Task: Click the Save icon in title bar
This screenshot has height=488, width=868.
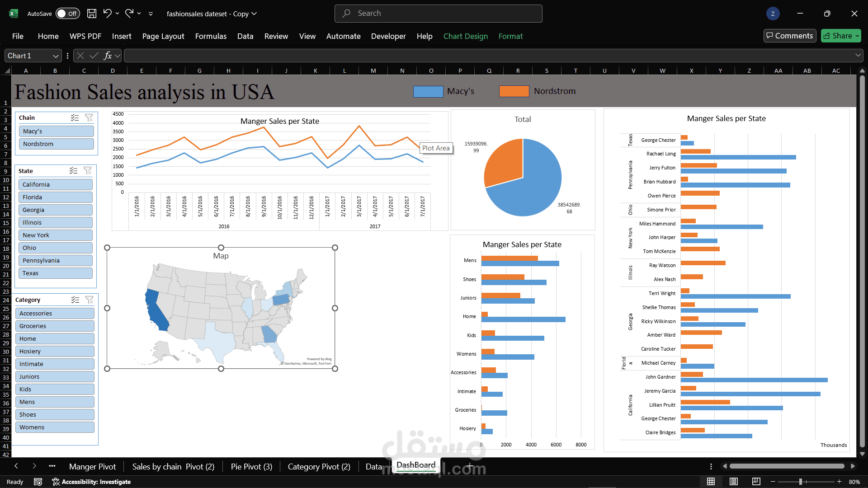Action: pos(92,14)
